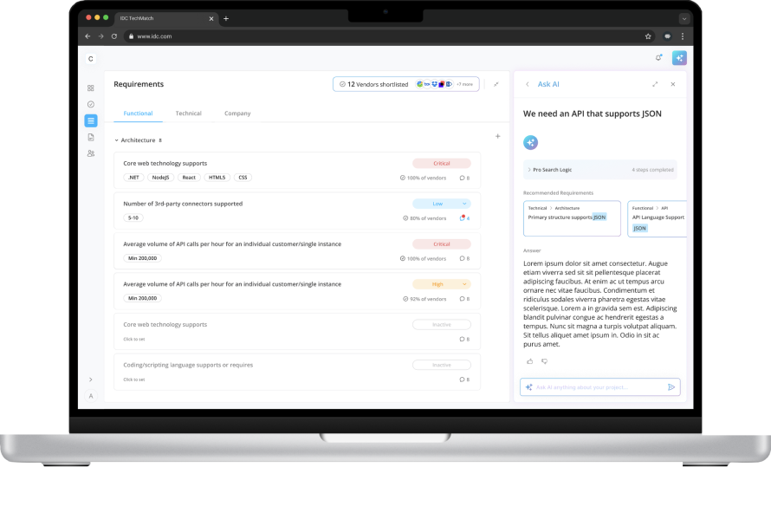Click the notification bell icon
This screenshot has width=771, height=532.
coord(658,58)
